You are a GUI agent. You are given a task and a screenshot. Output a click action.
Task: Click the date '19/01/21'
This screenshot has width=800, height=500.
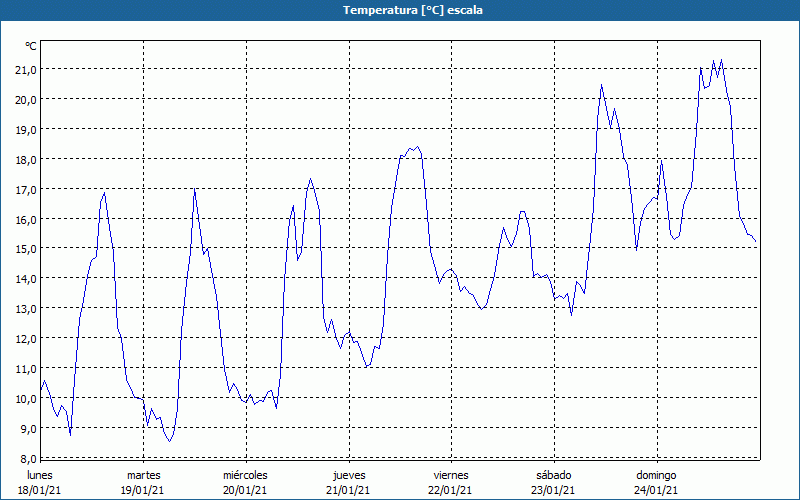(x=142, y=490)
